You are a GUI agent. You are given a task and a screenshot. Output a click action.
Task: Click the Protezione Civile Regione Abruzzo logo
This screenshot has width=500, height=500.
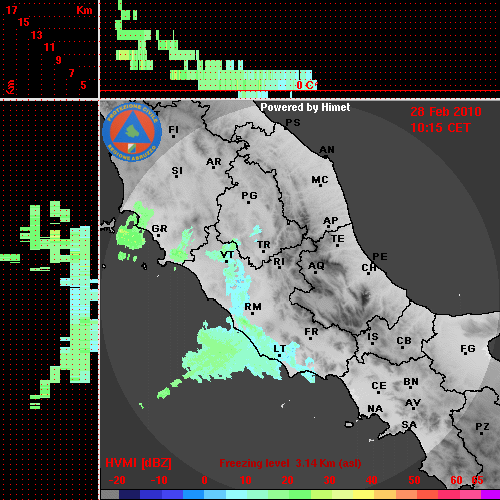pos(132,132)
